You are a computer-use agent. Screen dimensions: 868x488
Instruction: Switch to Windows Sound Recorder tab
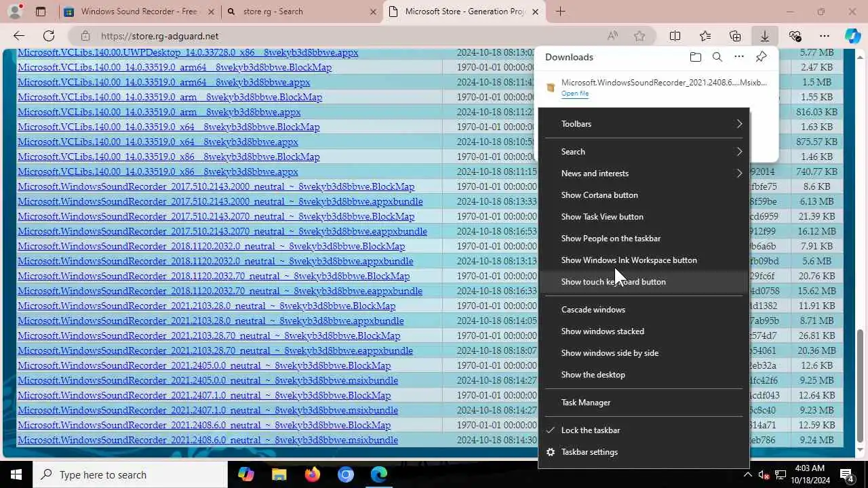point(139,12)
